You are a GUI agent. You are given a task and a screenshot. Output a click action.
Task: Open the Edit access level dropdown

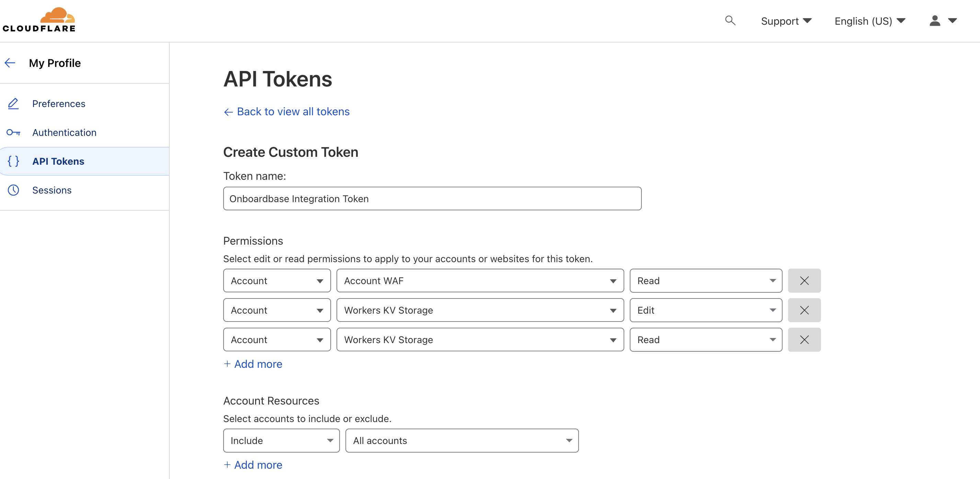705,310
